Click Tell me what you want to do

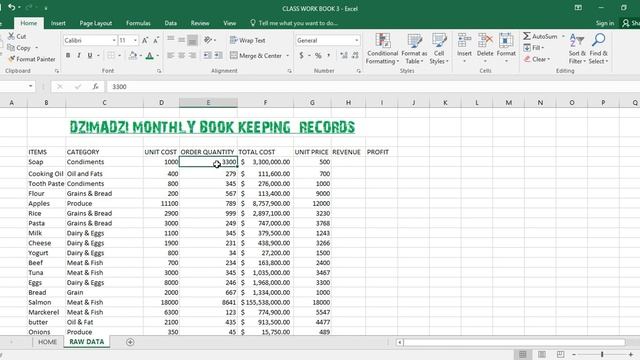click(294, 23)
